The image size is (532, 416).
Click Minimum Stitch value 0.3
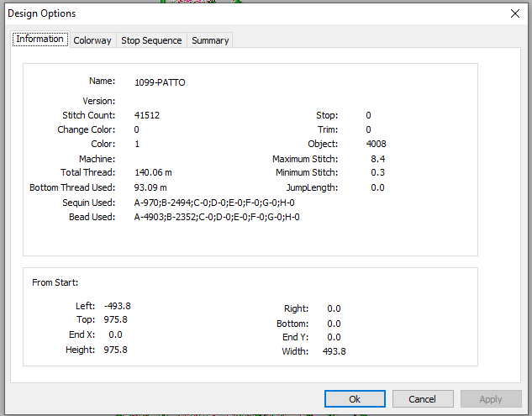(377, 172)
